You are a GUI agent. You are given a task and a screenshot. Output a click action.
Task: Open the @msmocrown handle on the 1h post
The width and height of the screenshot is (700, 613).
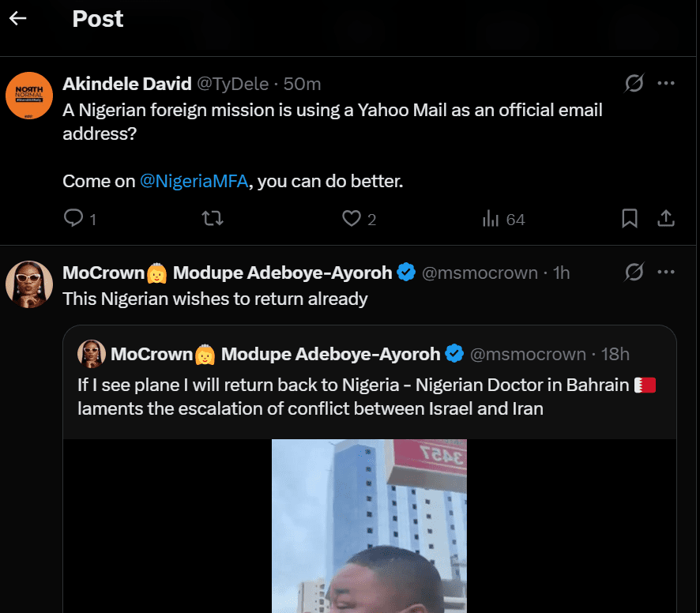[480, 273]
